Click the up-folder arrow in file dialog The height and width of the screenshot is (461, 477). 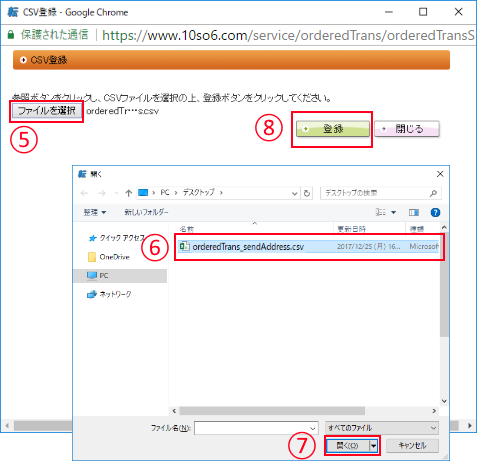[x=129, y=193]
